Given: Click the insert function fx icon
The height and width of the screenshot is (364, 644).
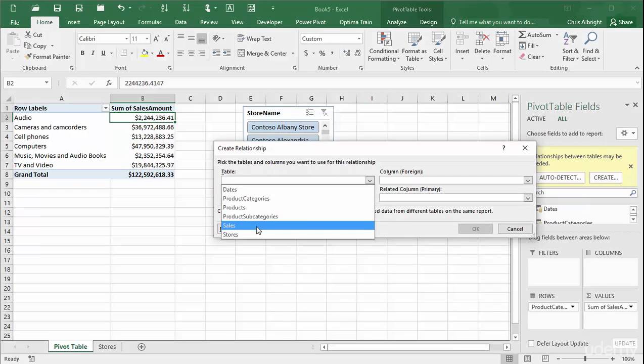Looking at the screenshot, I should 109,83.
